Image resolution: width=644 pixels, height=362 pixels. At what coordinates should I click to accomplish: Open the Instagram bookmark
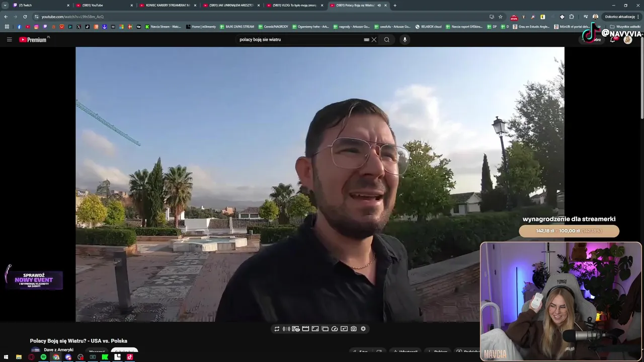(x=36, y=27)
